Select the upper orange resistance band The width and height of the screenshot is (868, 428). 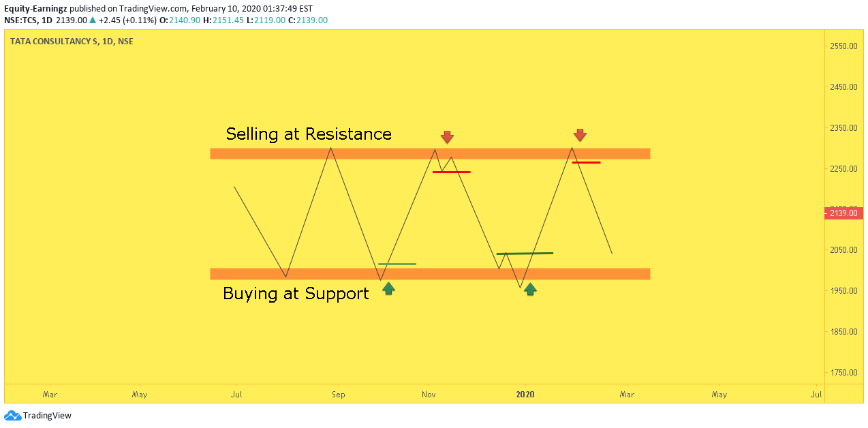click(430, 153)
